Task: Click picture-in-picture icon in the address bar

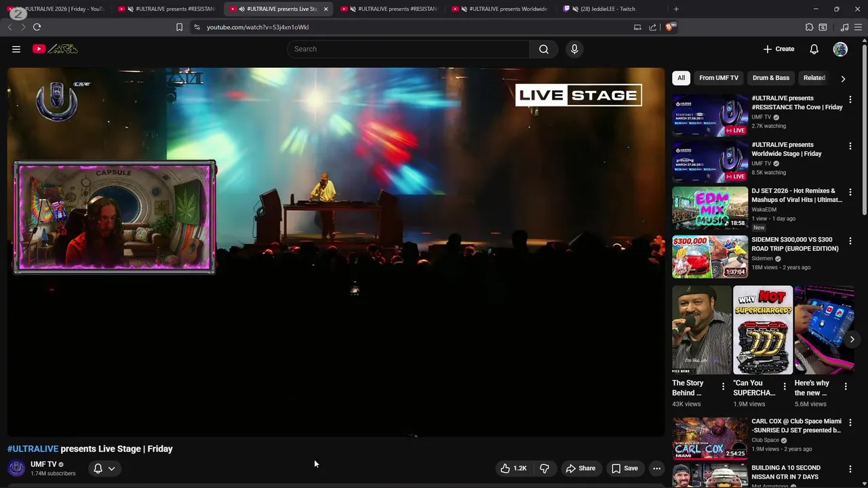Action: tap(637, 27)
